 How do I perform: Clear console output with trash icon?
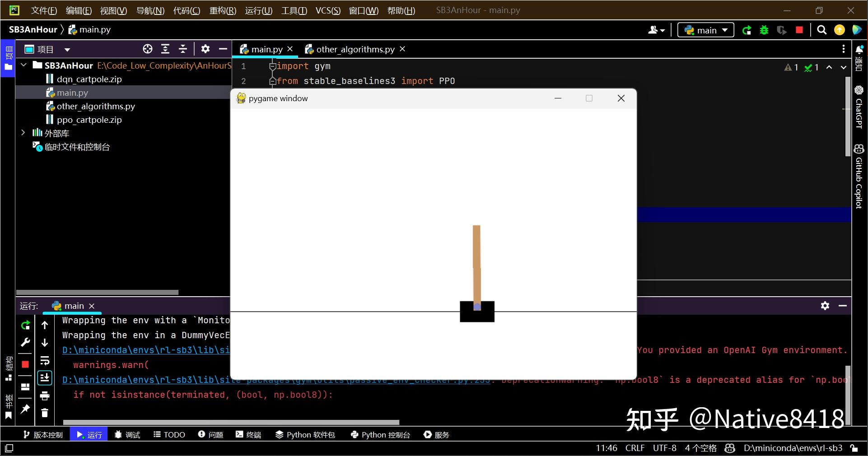tap(44, 413)
